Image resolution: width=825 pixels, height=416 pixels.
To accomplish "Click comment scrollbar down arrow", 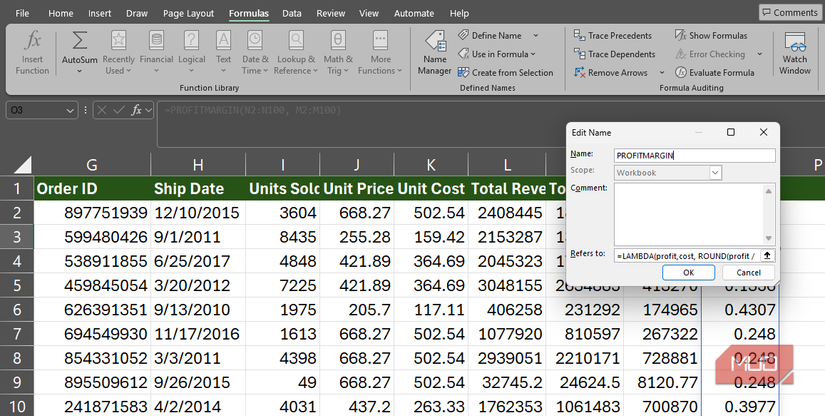I will pos(768,239).
